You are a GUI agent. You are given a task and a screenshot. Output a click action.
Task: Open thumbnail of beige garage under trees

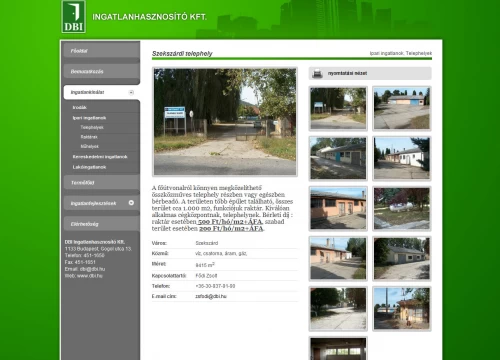(x=402, y=258)
